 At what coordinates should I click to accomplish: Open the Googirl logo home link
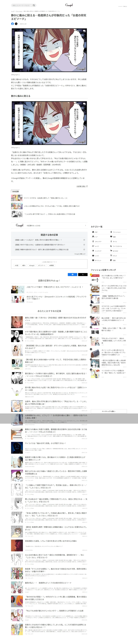coord(69,5)
